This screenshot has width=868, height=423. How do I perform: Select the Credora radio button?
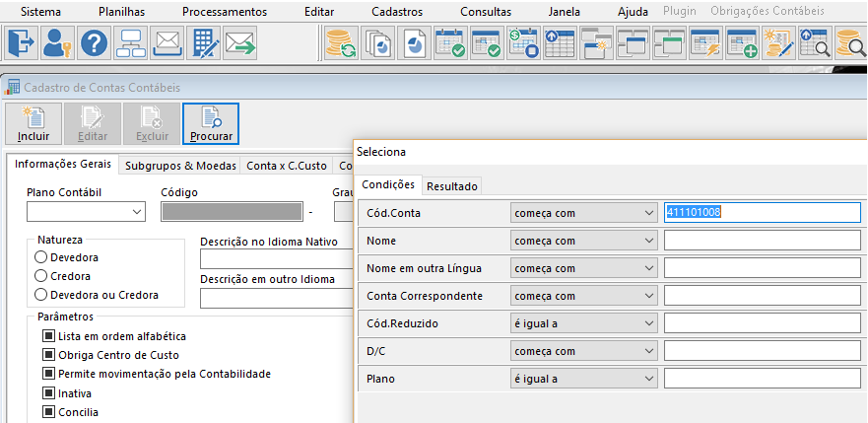[40, 276]
